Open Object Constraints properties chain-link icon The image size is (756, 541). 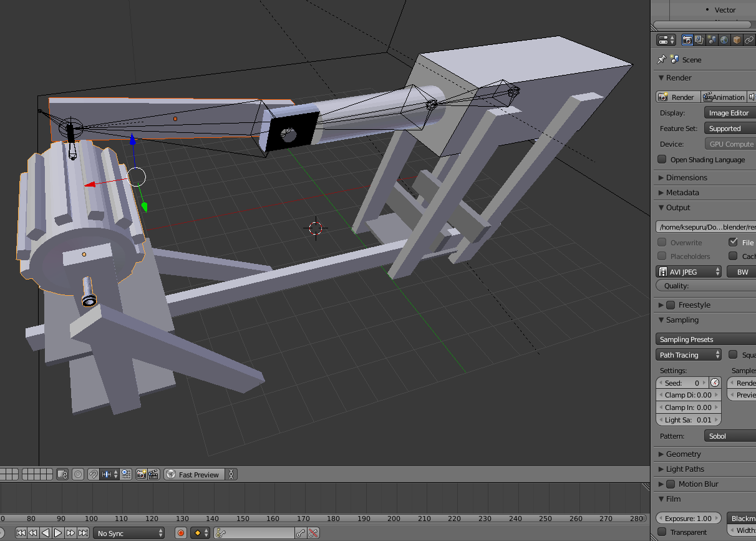coord(748,39)
